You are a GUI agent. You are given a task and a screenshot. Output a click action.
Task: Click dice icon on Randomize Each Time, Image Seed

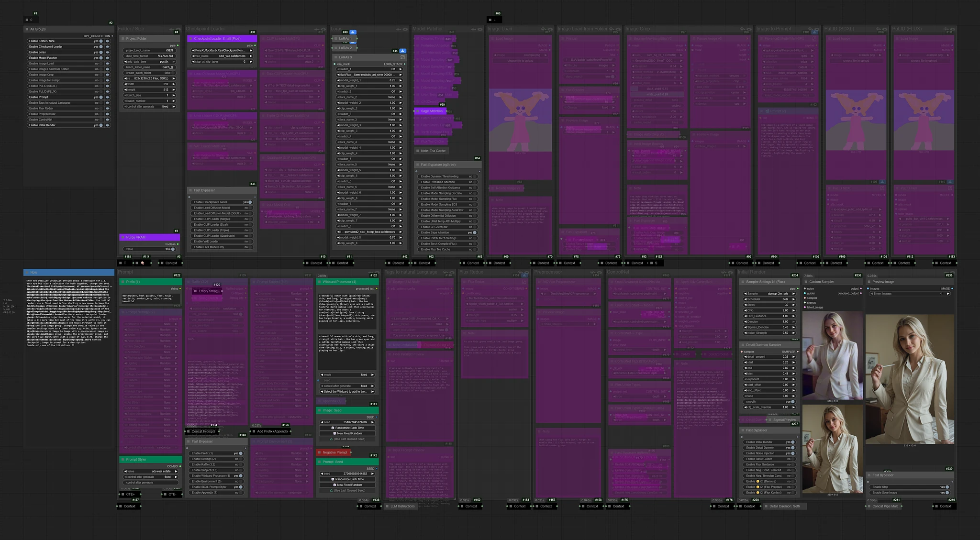[x=332, y=428]
